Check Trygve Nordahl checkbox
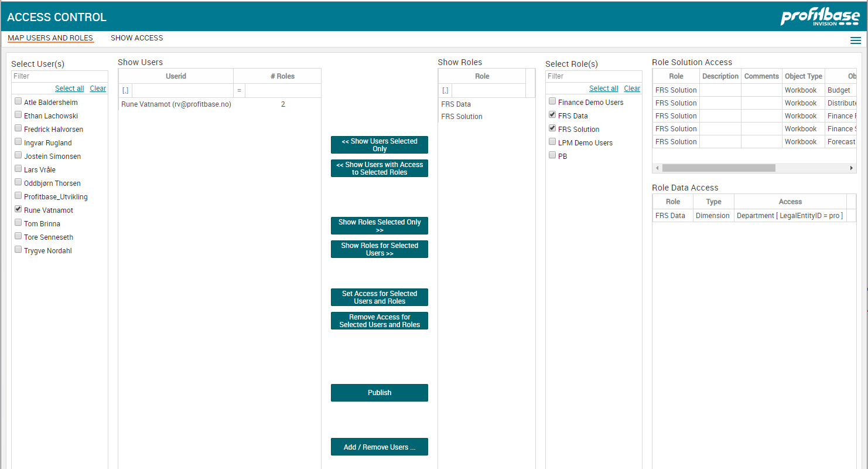 pyautogui.click(x=18, y=250)
